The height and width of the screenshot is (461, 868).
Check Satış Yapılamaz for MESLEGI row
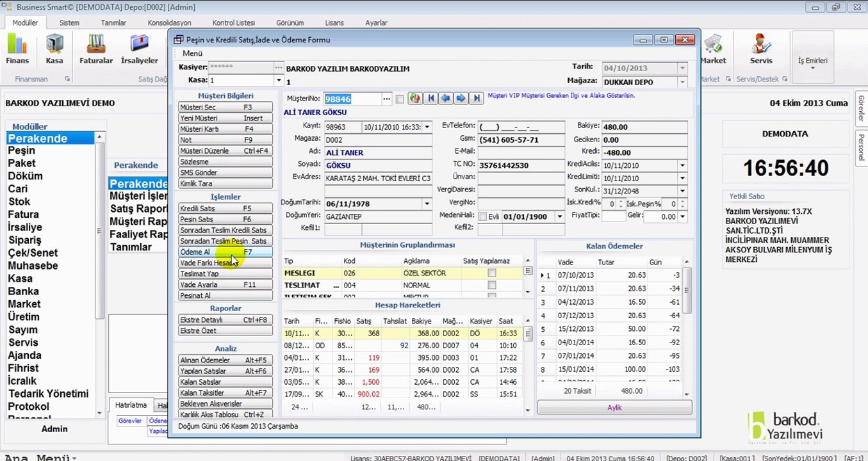491,273
